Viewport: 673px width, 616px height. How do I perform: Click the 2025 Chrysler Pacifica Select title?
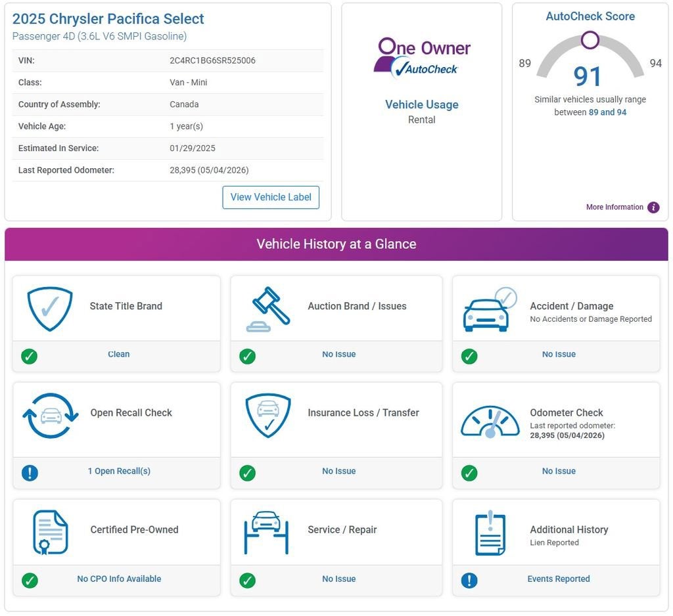click(x=108, y=19)
